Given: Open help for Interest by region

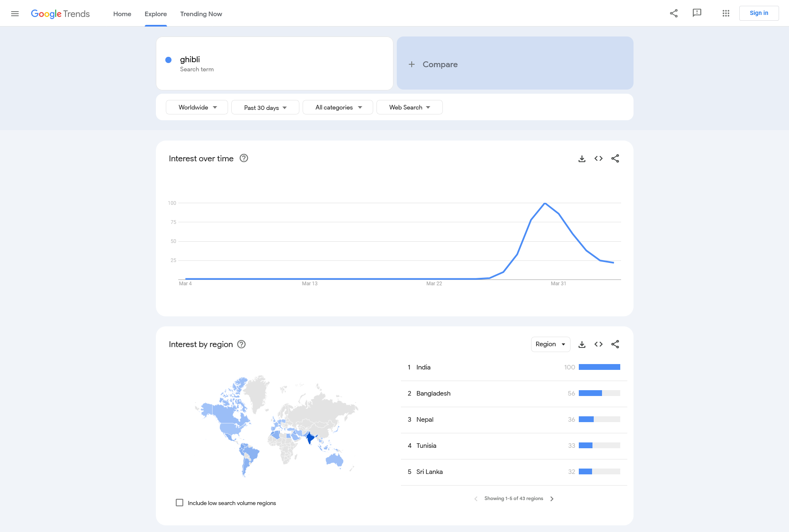Looking at the screenshot, I should (241, 344).
